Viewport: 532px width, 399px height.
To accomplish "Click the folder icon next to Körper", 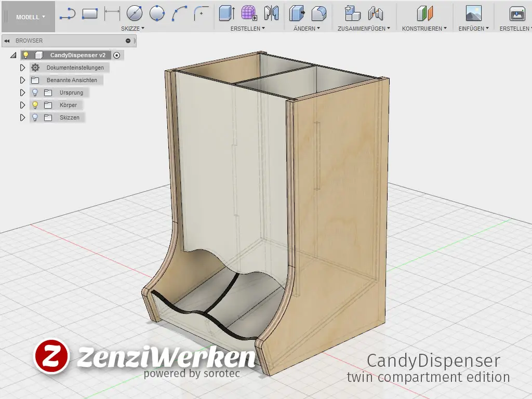I will tap(48, 105).
